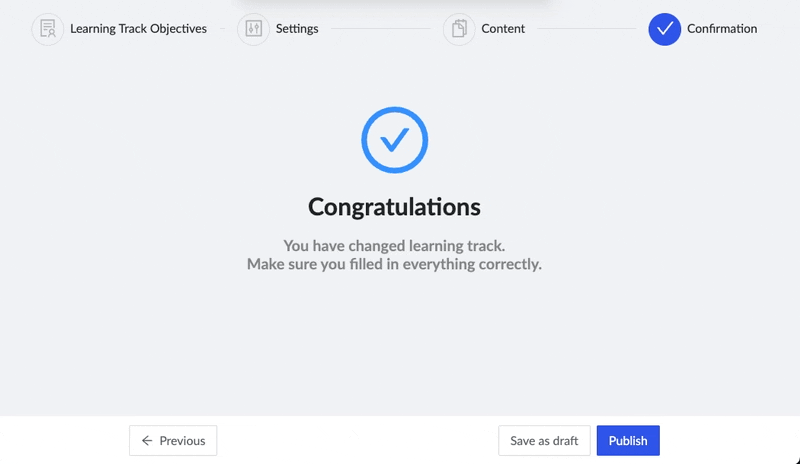
Task: Switch to the Content step label
Action: pos(503,29)
